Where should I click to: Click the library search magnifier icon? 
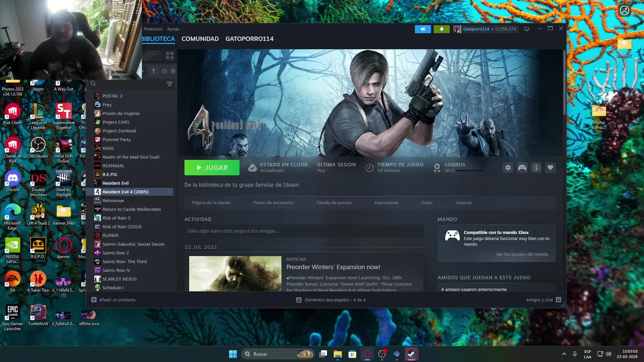(93, 84)
